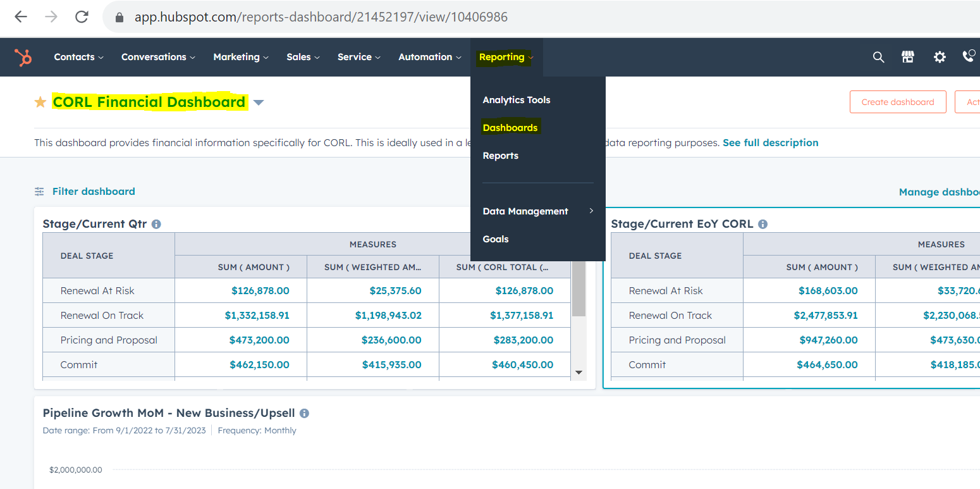Image resolution: width=980 pixels, height=489 pixels.
Task: Reload the page with browser refresh button
Action: pyautogui.click(x=82, y=17)
